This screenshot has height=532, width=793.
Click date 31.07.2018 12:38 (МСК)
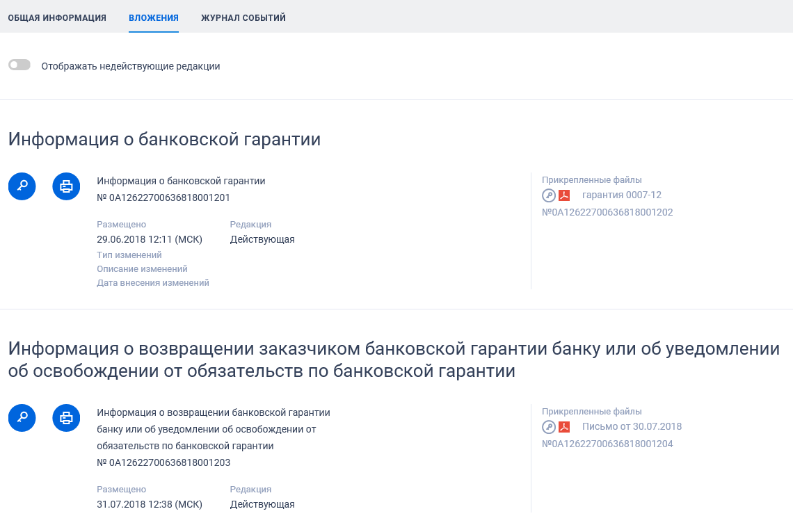pyautogui.click(x=150, y=504)
